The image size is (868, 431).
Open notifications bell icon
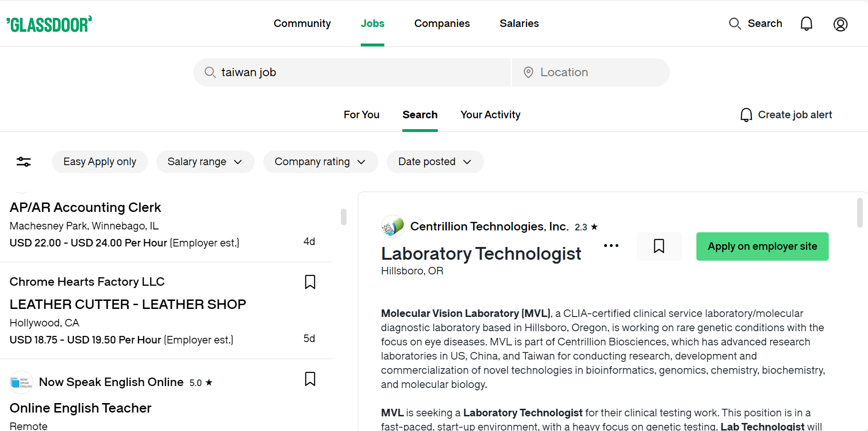click(806, 24)
